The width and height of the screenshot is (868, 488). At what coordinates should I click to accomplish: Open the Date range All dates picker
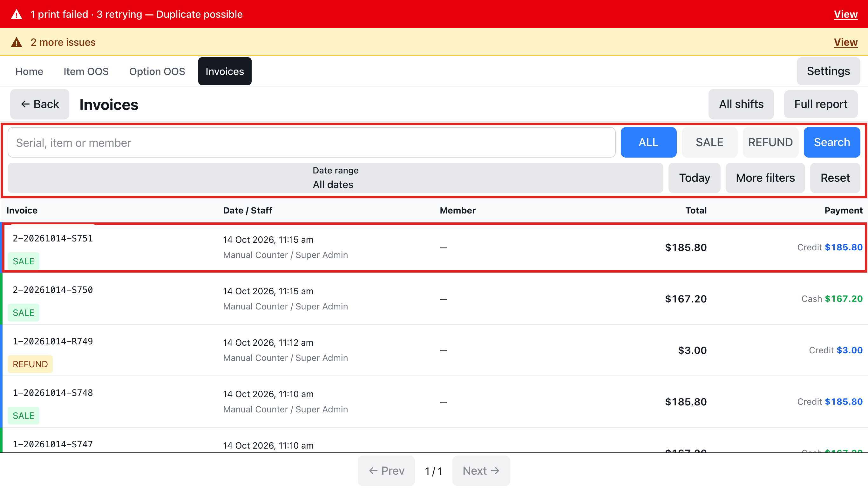[335, 178]
